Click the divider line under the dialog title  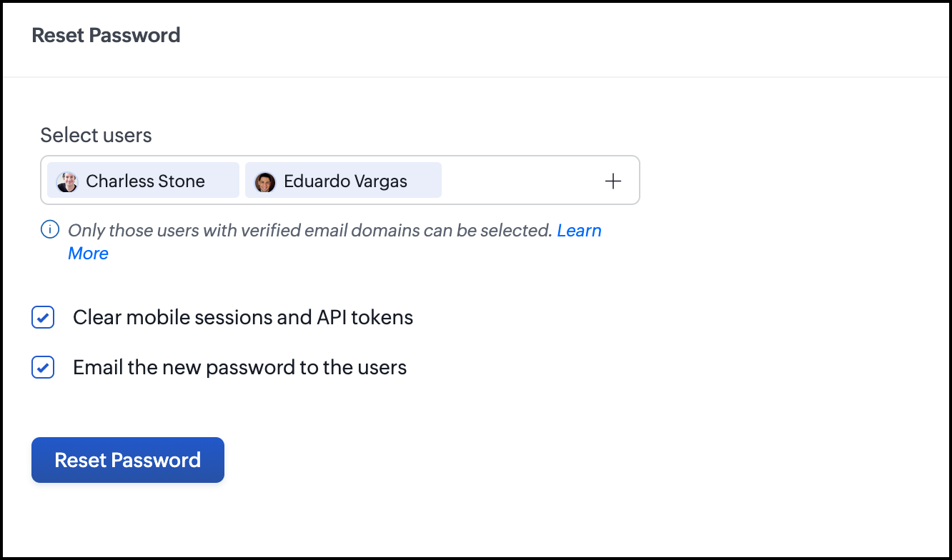476,76
